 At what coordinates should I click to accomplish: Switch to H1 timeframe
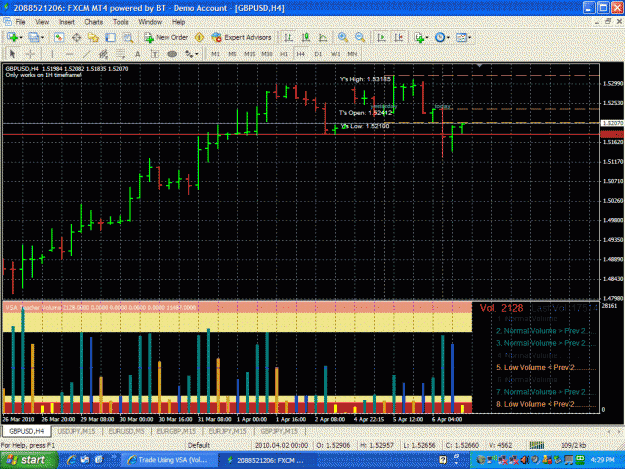click(x=284, y=54)
